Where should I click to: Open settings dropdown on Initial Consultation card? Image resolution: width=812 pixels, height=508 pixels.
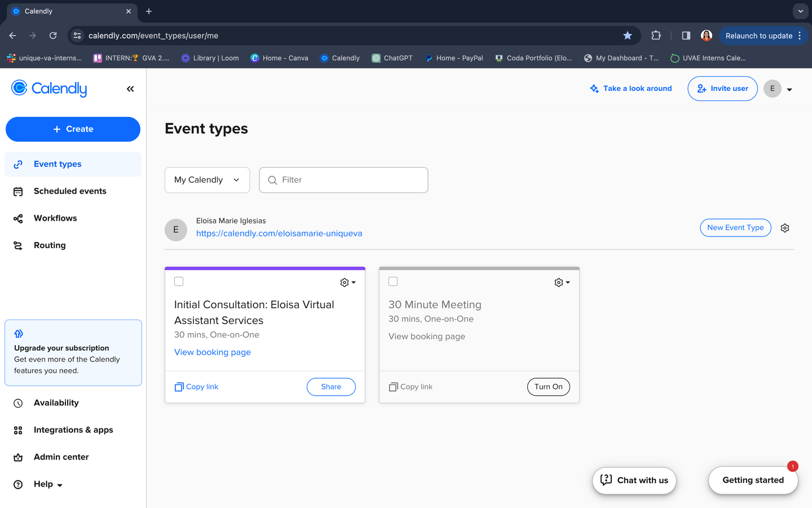pos(348,282)
